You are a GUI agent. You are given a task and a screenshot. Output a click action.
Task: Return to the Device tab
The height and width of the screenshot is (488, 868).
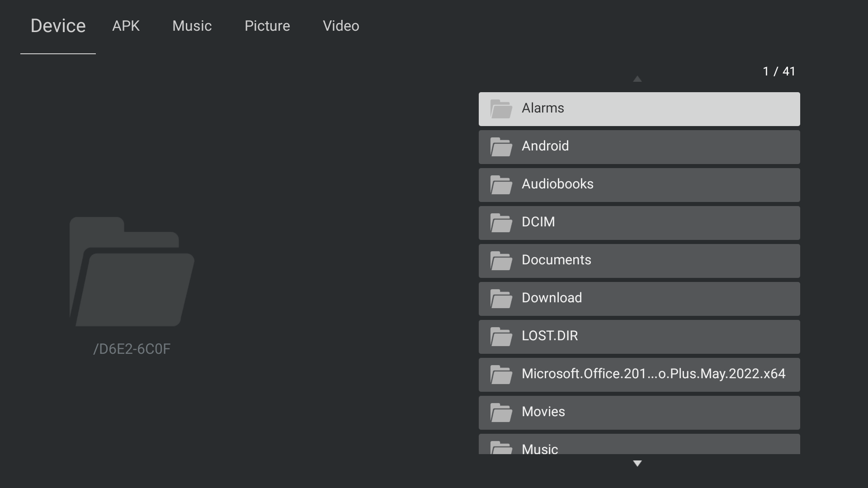pyautogui.click(x=58, y=26)
